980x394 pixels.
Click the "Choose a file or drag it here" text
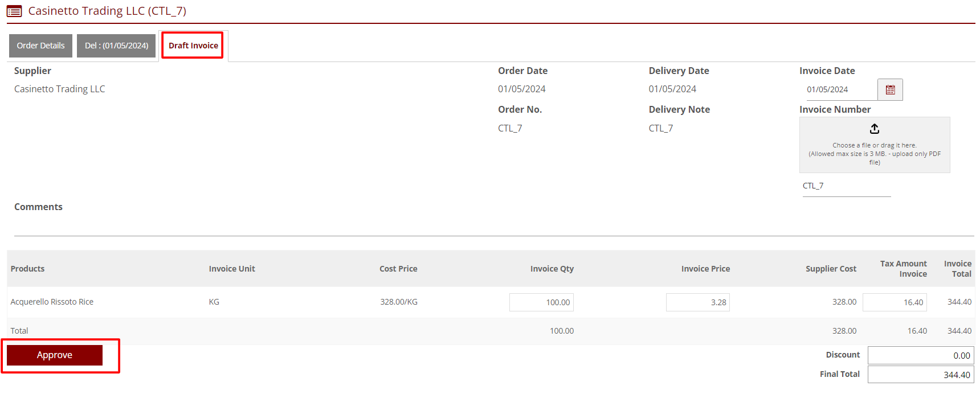click(x=875, y=146)
